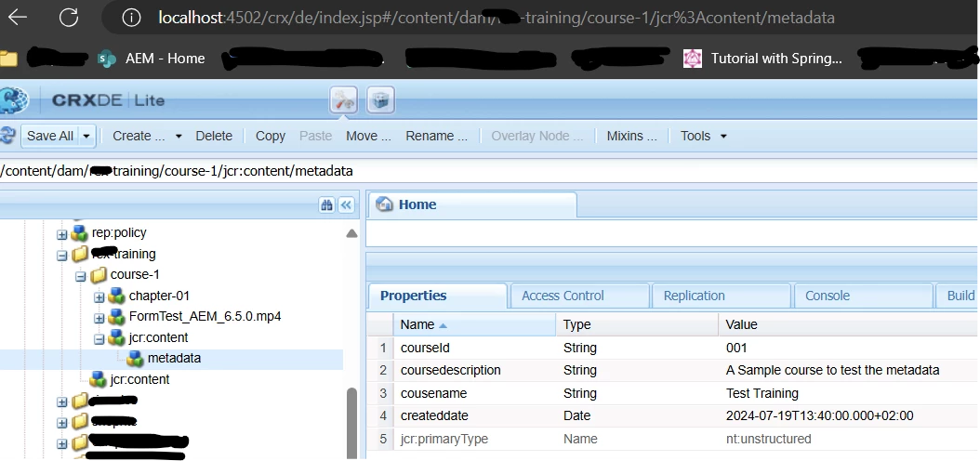Screen dimensions: 980x461
Task: Collapse the jcr:content node under course-1
Action: pos(99,339)
